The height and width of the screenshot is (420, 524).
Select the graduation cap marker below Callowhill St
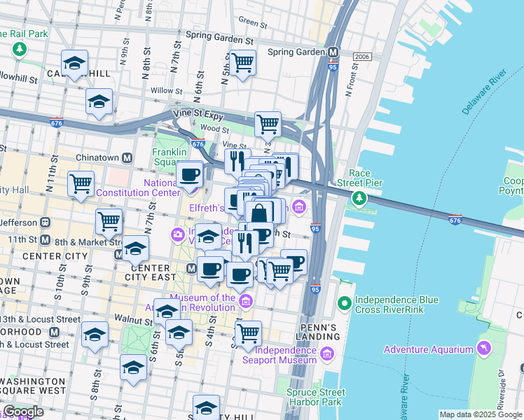click(99, 101)
